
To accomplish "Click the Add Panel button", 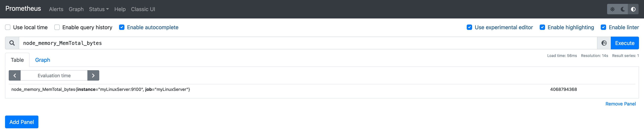I will pos(21,122).
